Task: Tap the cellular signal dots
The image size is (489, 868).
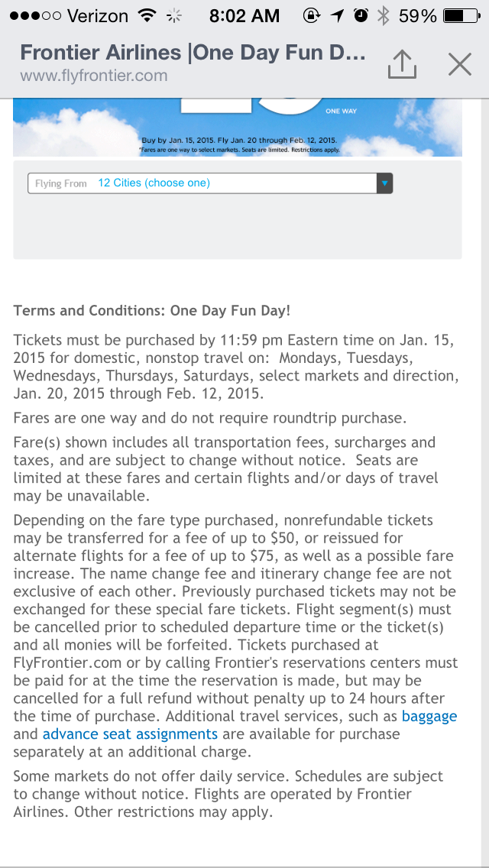Action: (35, 15)
